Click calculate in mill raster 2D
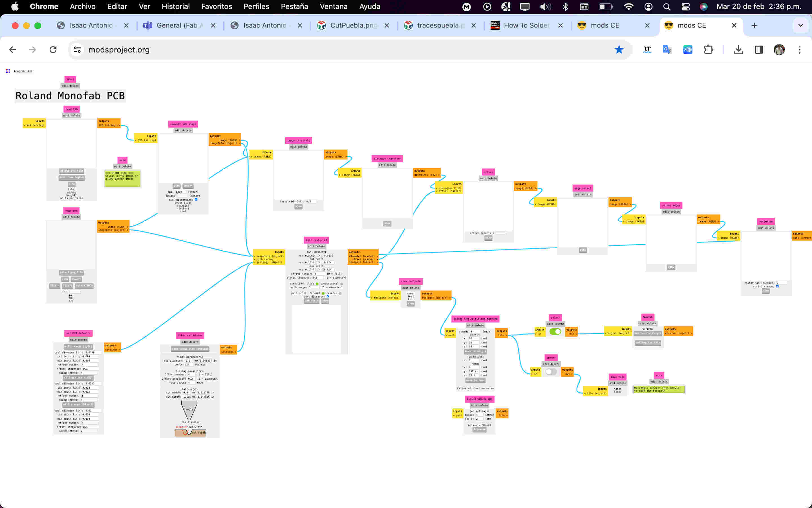Image resolution: width=812 pixels, height=508 pixels. [x=311, y=301]
